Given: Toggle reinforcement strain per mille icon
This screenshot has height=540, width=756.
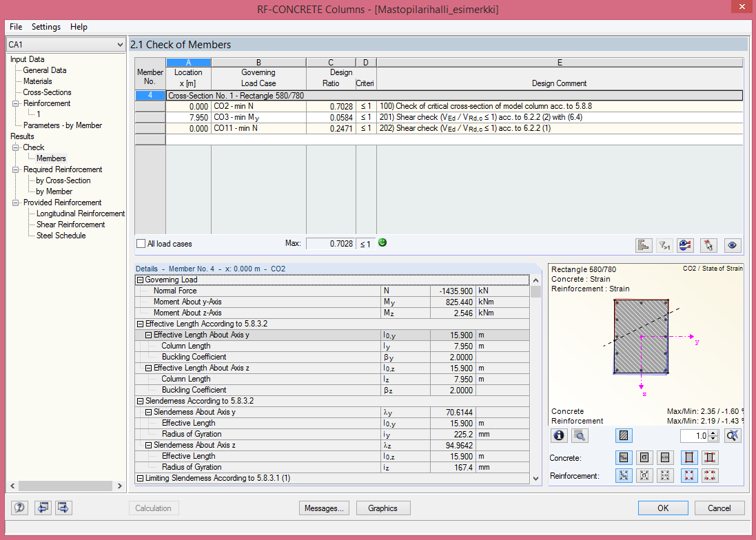Looking at the screenshot, I should click(x=624, y=475).
